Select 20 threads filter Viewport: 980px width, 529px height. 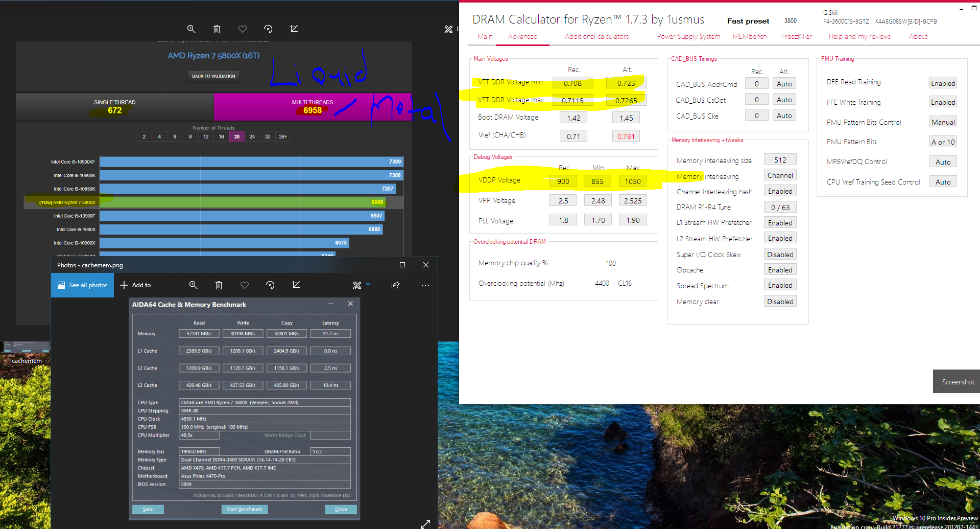pos(236,136)
